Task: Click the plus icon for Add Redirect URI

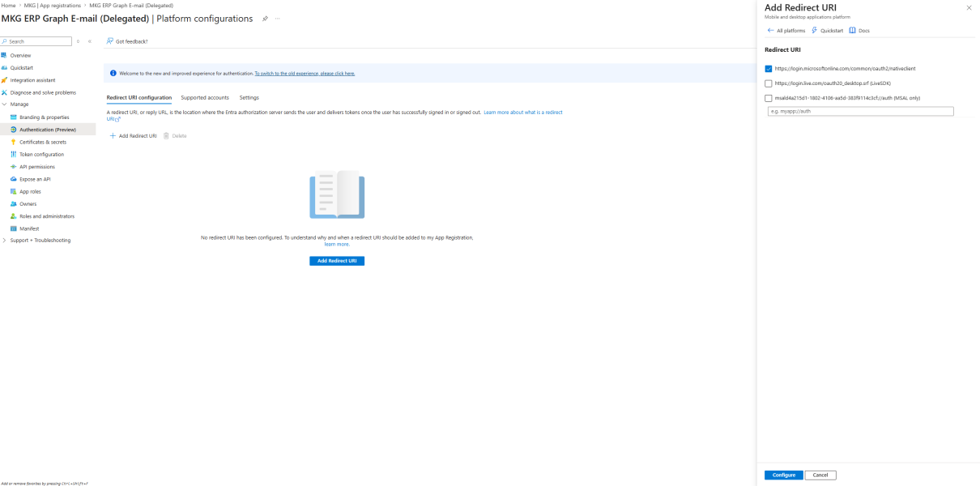Action: (113, 136)
